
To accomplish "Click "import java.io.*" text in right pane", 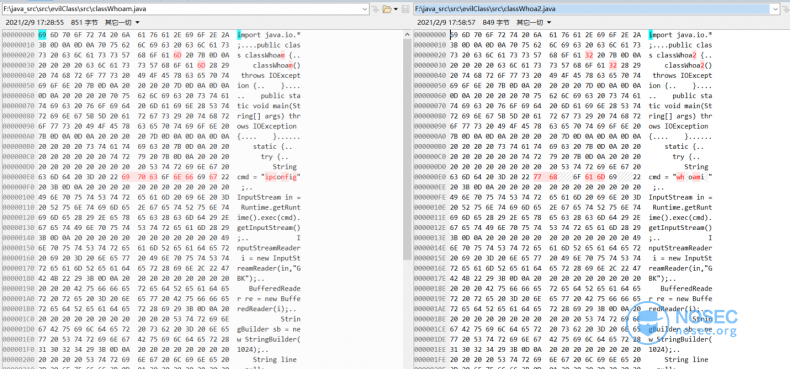I will (681, 35).
